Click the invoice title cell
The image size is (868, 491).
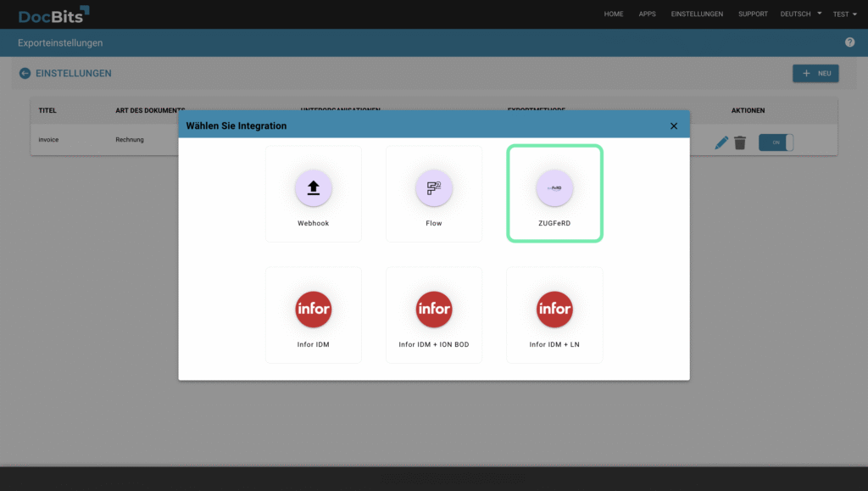(48, 139)
